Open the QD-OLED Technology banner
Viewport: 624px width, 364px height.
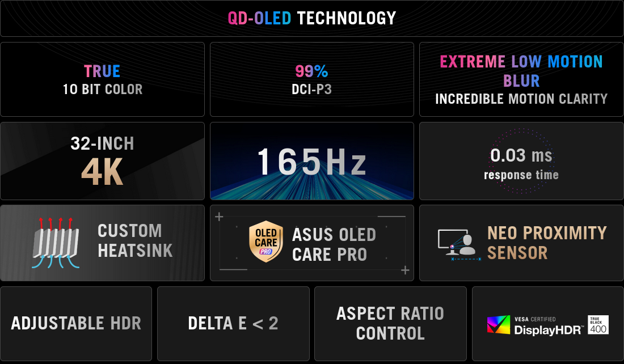(x=312, y=18)
